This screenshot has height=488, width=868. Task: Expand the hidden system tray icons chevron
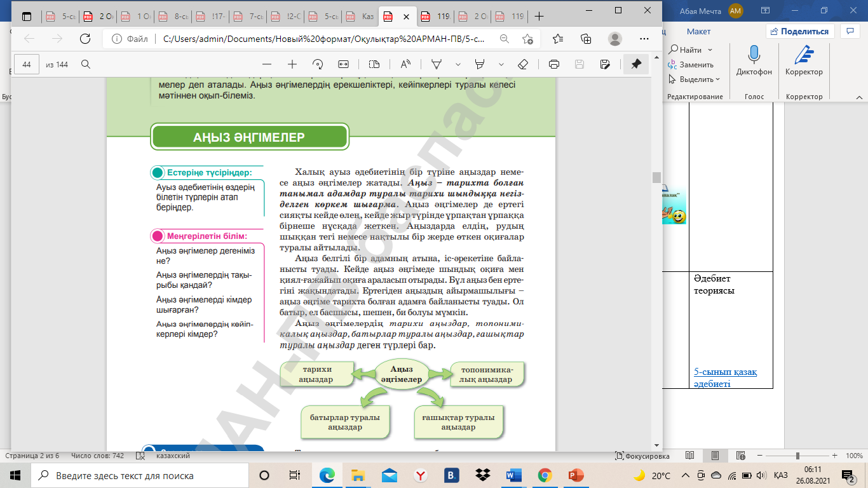685,475
